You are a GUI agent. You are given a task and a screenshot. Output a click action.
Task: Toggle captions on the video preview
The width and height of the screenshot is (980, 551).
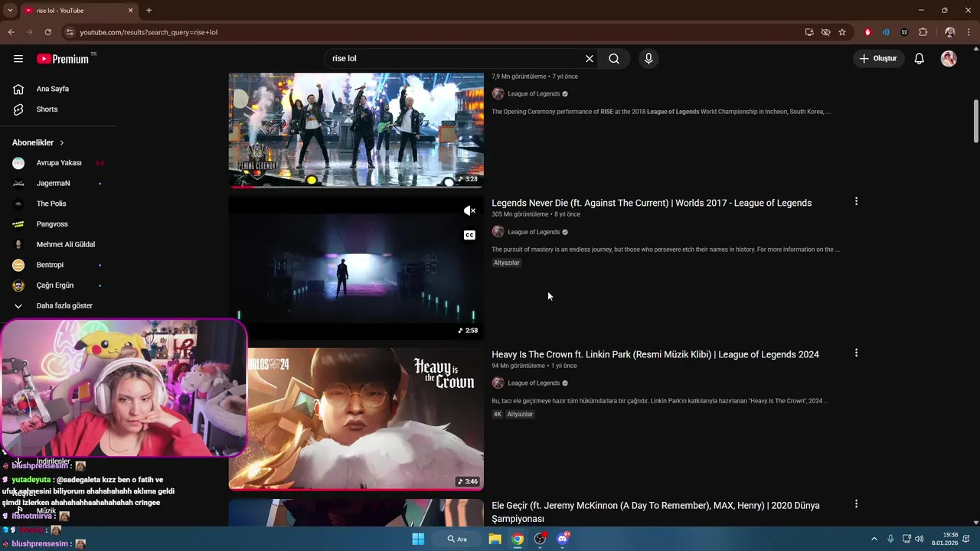click(x=469, y=235)
